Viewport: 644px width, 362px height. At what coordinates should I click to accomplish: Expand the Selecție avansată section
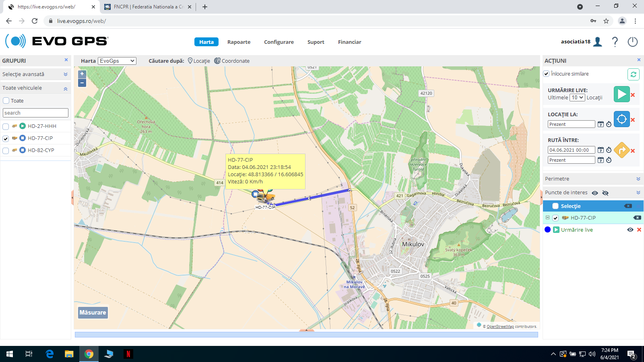pos(65,74)
